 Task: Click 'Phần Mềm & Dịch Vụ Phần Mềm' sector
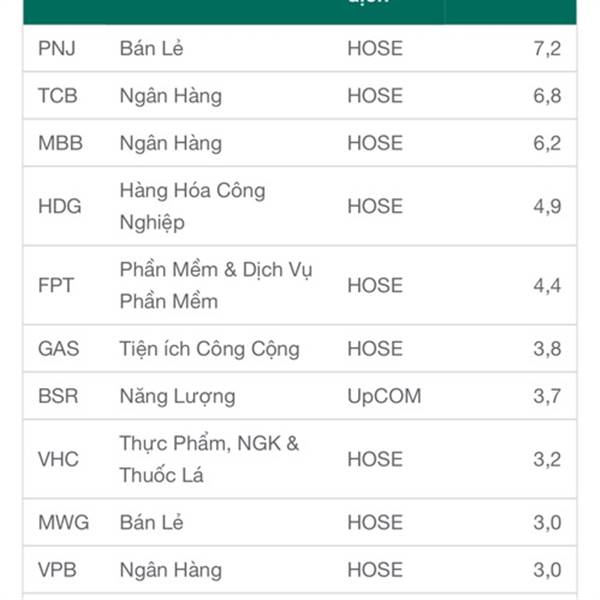click(216, 285)
